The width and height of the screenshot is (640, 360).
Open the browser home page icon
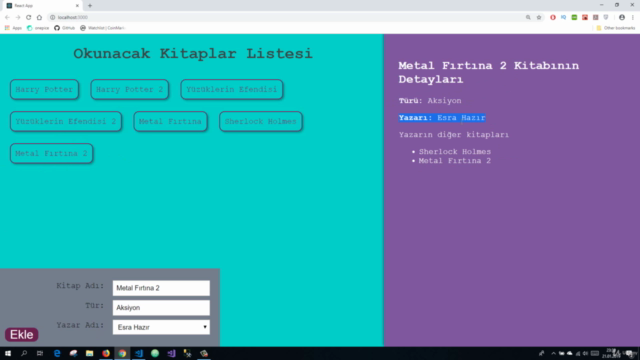[x=39, y=18]
